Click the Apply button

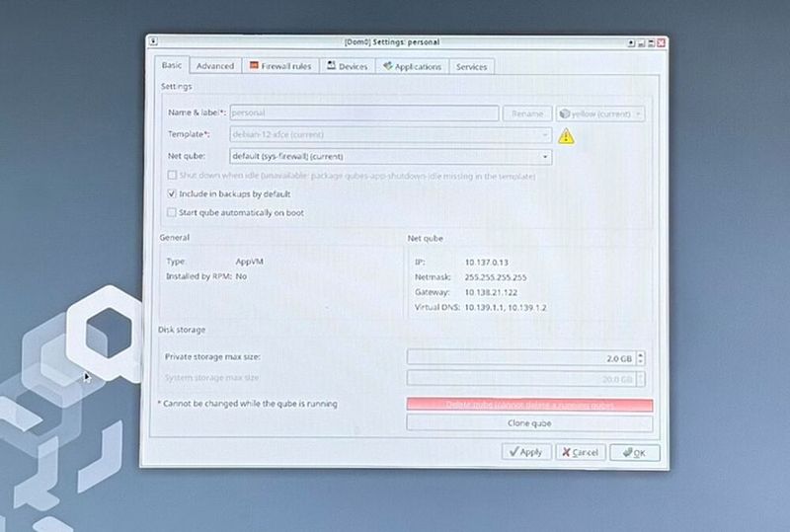tap(526, 452)
